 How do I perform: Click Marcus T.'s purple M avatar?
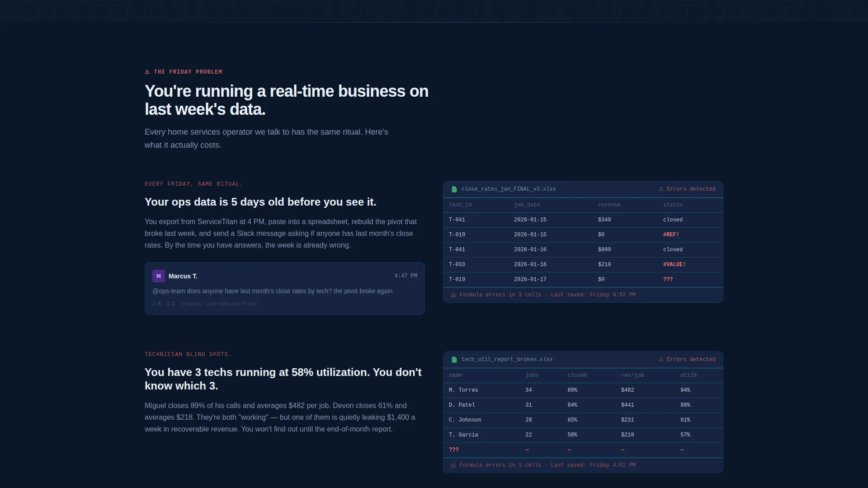pyautogui.click(x=159, y=276)
